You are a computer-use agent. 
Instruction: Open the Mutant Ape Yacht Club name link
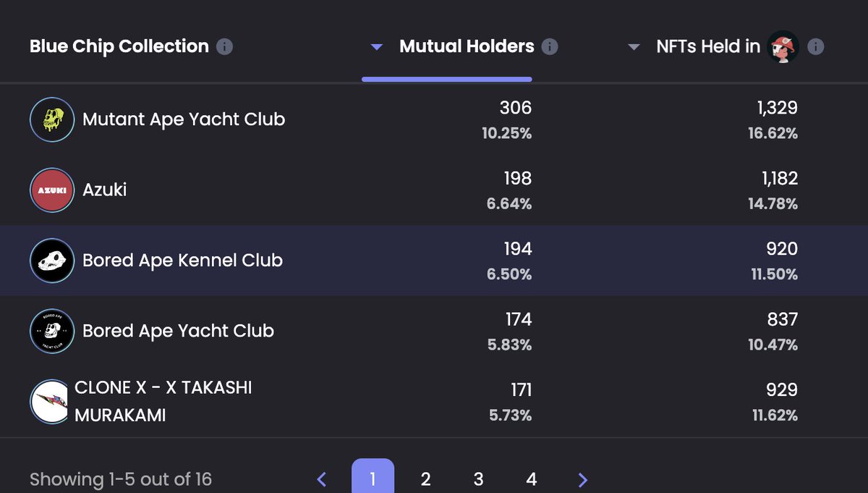[x=184, y=119]
